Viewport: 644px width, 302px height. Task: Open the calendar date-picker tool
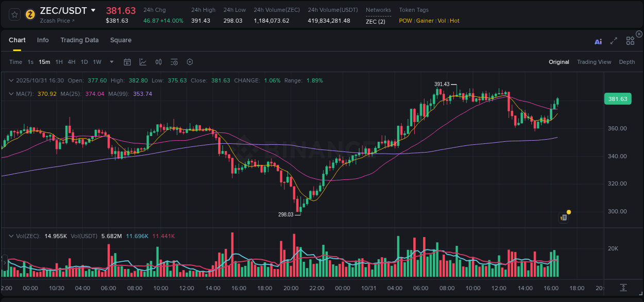click(127, 62)
